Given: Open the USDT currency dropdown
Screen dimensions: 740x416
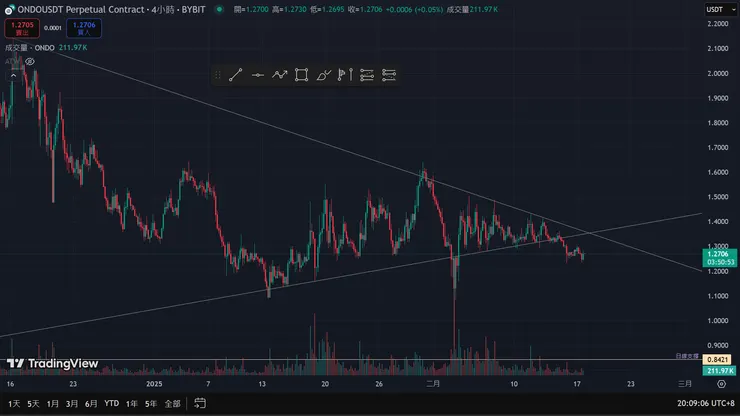Looking at the screenshot, I should (x=721, y=9).
